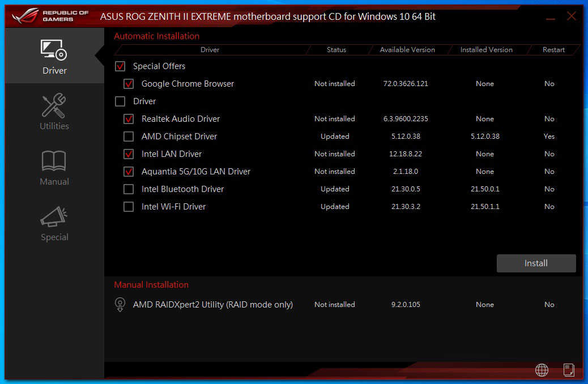Check the AMD Chipset Driver checkbox
The height and width of the screenshot is (384, 588).
click(x=129, y=136)
